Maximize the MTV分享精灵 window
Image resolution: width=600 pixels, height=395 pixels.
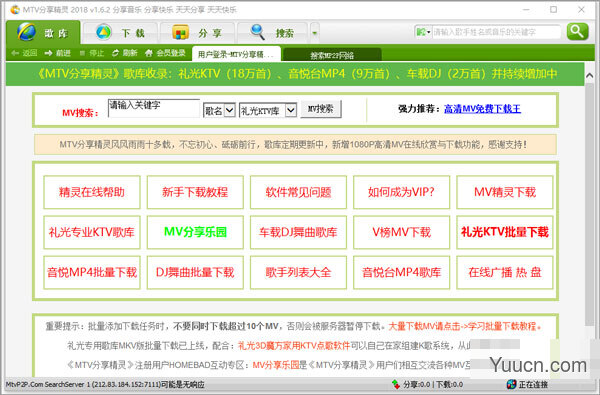pyautogui.click(x=553, y=10)
